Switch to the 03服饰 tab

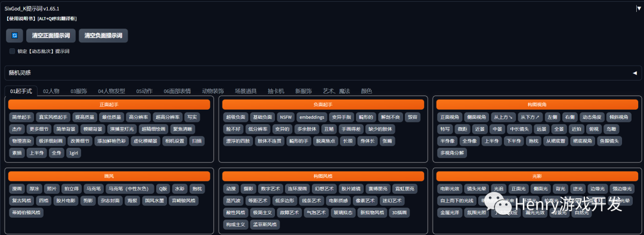coord(79,91)
